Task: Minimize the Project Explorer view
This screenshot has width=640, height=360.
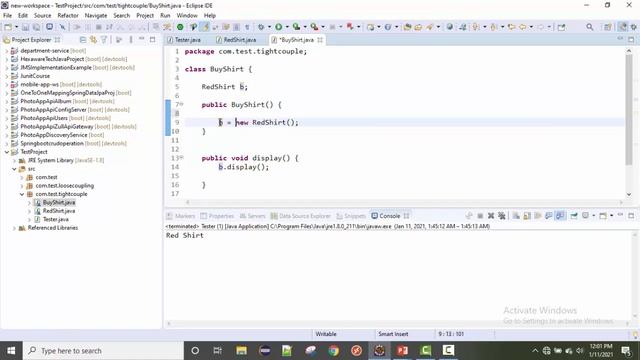Action: pyautogui.click(x=142, y=40)
